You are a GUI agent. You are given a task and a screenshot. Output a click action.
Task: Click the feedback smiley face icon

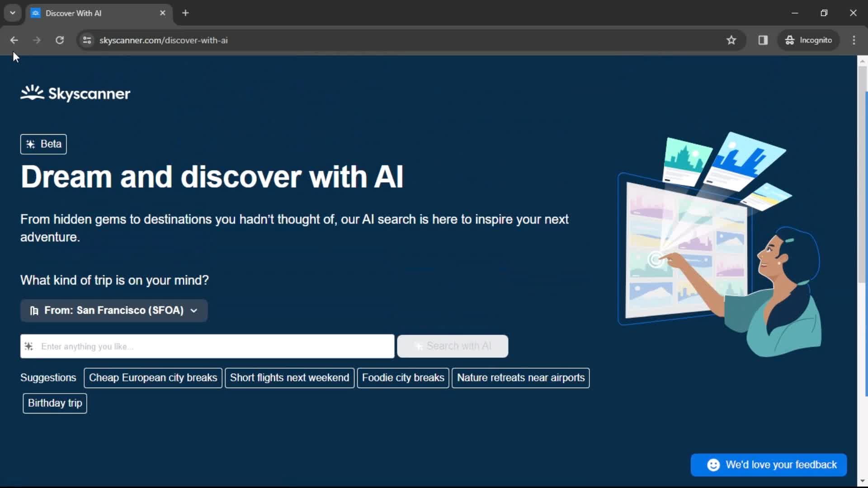tap(713, 465)
